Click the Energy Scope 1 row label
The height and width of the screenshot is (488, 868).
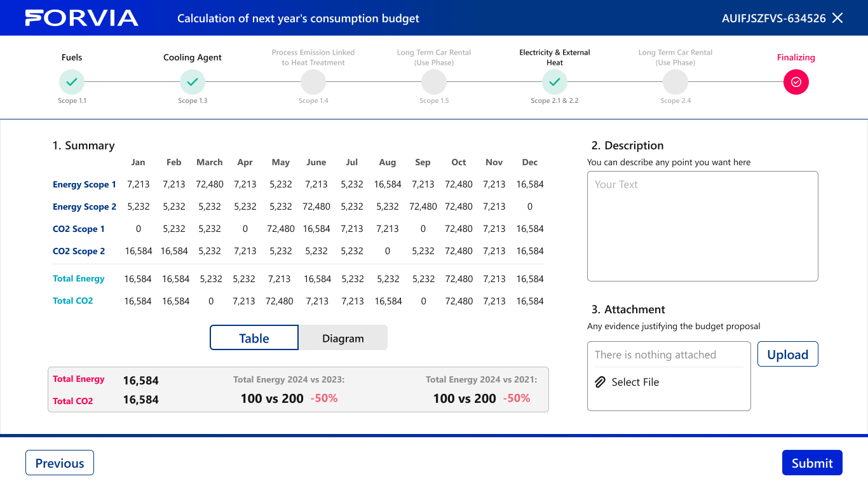click(85, 184)
